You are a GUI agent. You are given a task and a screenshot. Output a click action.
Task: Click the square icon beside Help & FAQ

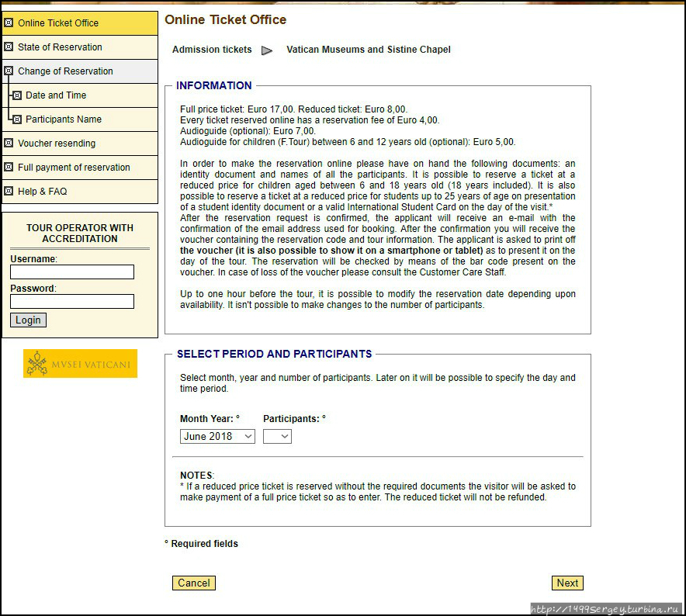[9, 191]
